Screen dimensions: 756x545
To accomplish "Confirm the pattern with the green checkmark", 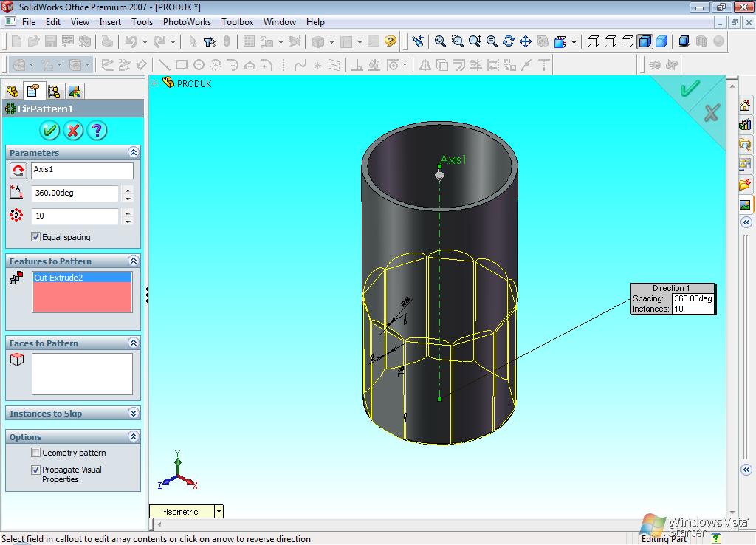I will (x=49, y=130).
